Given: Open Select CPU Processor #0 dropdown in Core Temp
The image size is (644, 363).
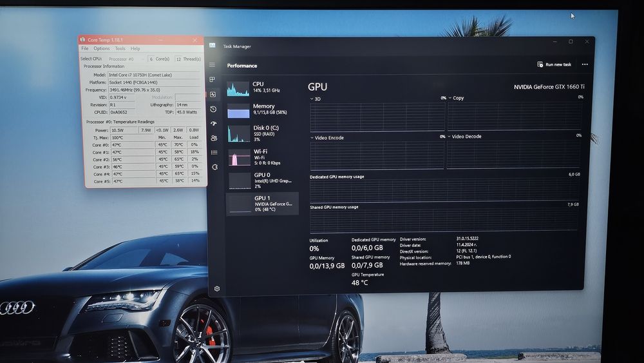Looking at the screenshot, I should [x=126, y=59].
